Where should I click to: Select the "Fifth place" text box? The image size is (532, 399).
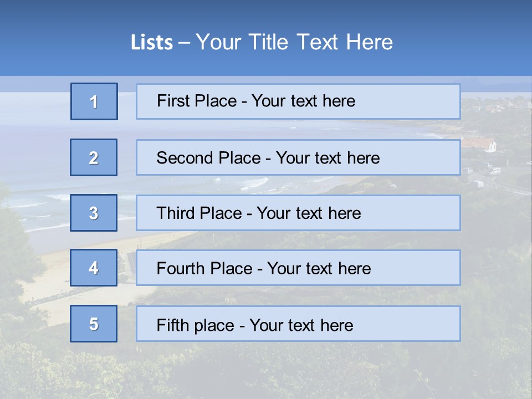click(298, 324)
